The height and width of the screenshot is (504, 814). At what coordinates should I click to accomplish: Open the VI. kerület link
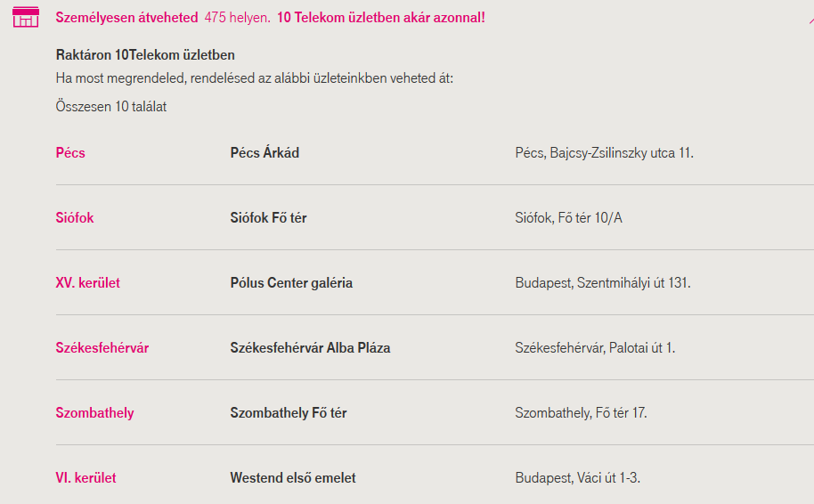[85, 477]
